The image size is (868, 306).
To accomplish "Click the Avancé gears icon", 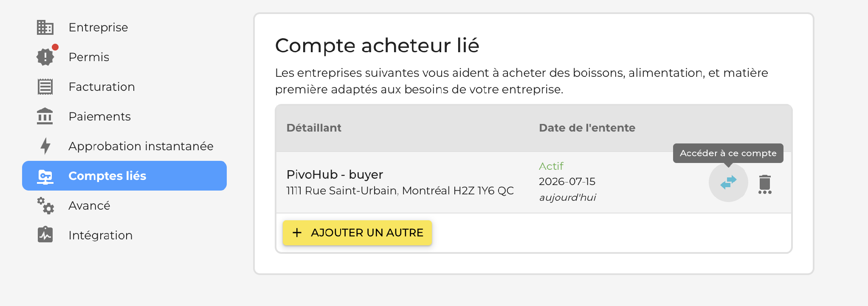I will pos(45,205).
